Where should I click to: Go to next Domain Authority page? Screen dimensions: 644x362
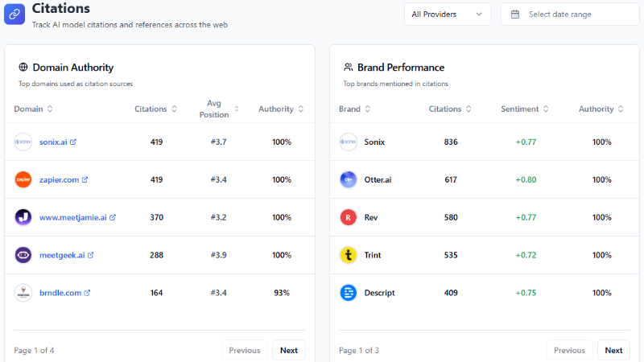tap(288, 350)
